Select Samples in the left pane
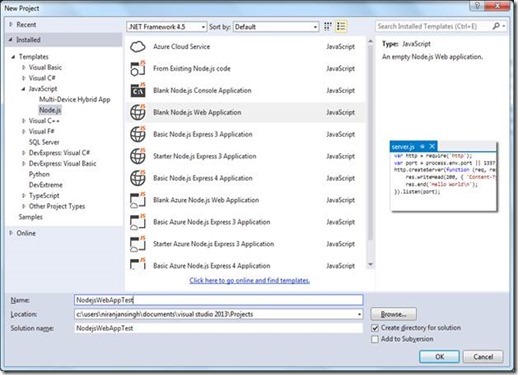Image resolution: width=518 pixels, height=375 pixels. pyautogui.click(x=31, y=217)
